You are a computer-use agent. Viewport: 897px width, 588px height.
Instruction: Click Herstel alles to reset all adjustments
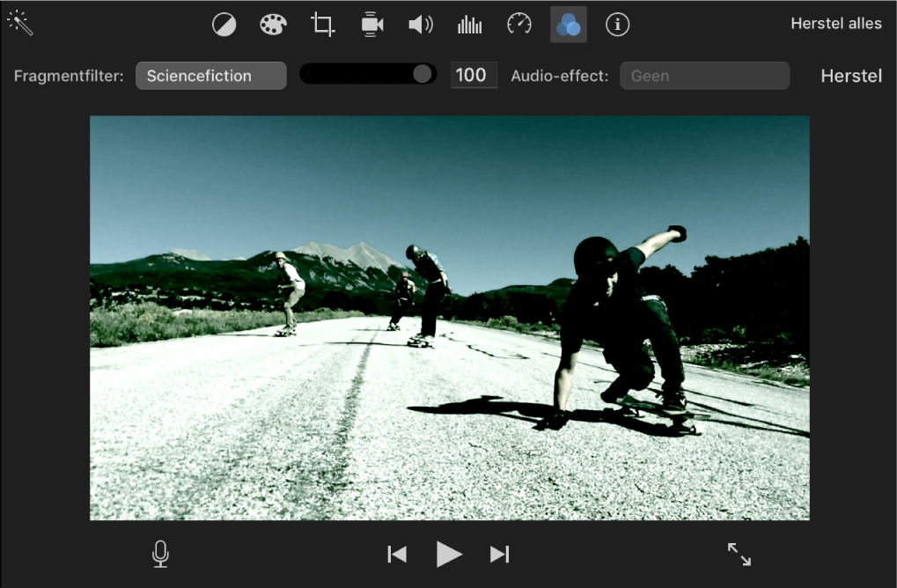click(x=835, y=23)
